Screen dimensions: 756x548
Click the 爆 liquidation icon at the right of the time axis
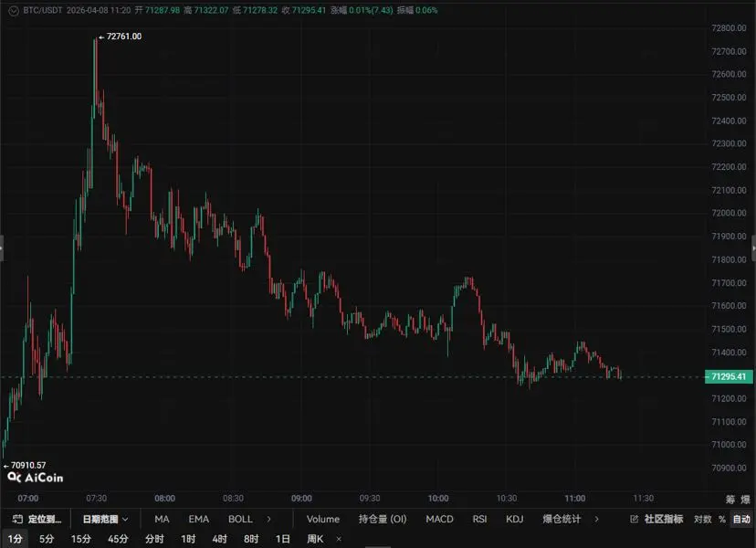745,500
